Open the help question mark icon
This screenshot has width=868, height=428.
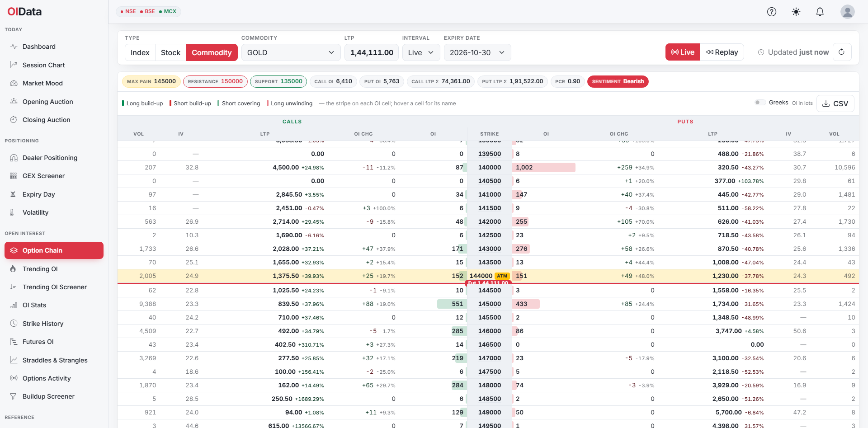(772, 12)
